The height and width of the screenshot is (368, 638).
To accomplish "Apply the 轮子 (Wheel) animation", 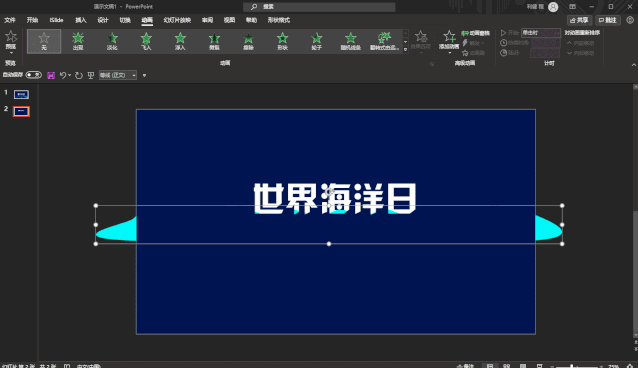I will (317, 41).
